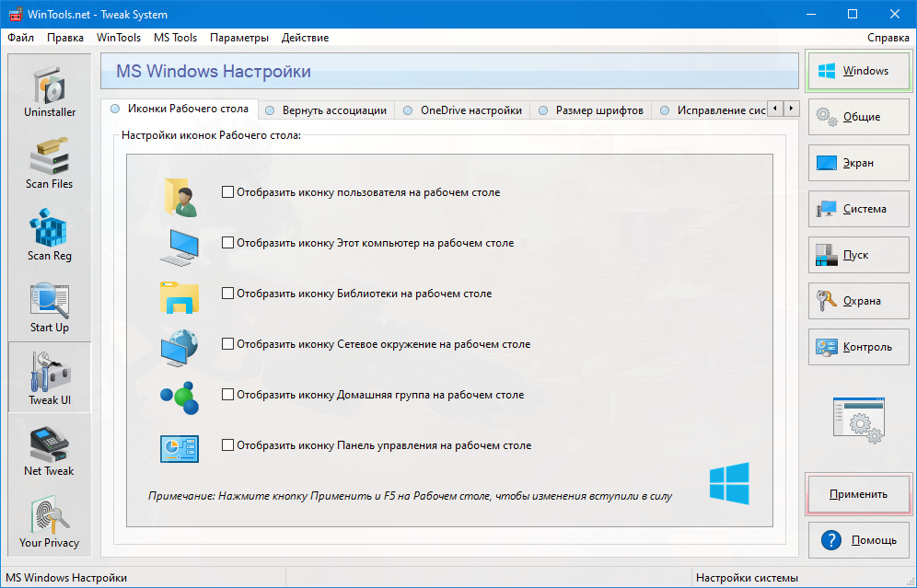Viewport: 917px width, 588px height.
Task: Check Сетевое окружение desktop icon option
Action: pyautogui.click(x=227, y=343)
